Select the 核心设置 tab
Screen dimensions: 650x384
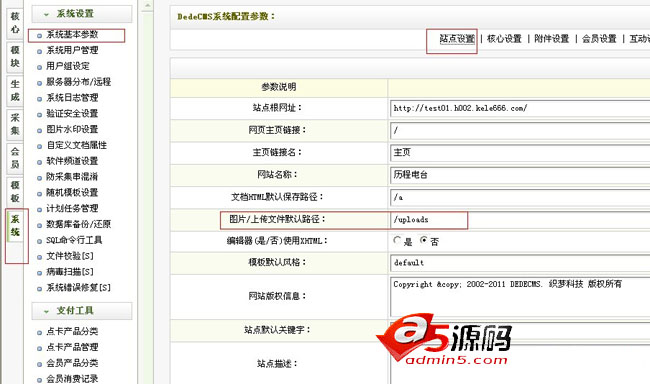[504, 39]
